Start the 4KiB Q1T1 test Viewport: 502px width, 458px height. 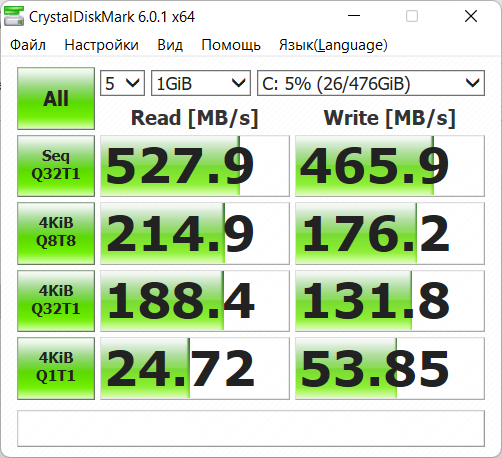point(56,368)
